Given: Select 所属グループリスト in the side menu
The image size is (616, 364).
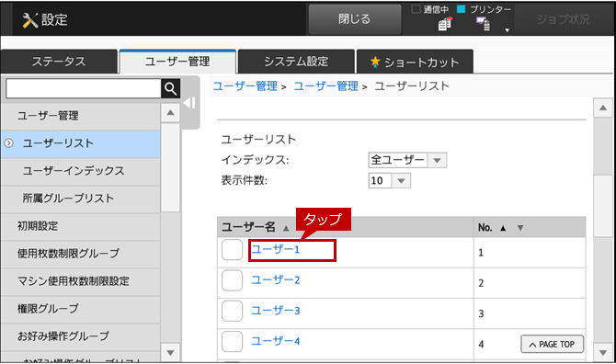Looking at the screenshot, I should pyautogui.click(x=81, y=199).
